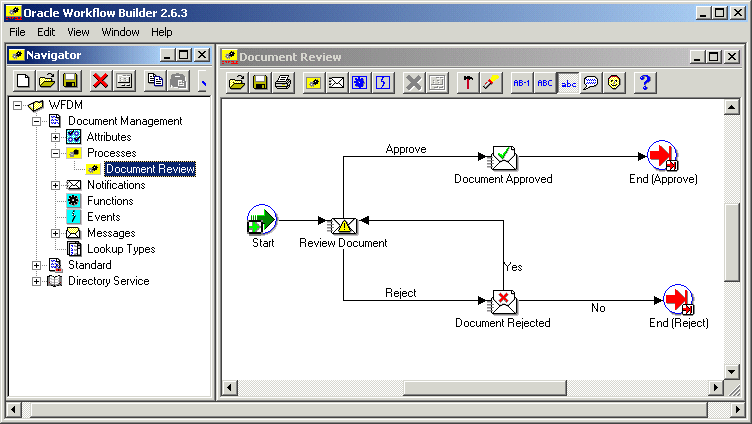Toggle the lowercase abc display name labels
Viewport: 752px width, 424px height.
(568, 83)
